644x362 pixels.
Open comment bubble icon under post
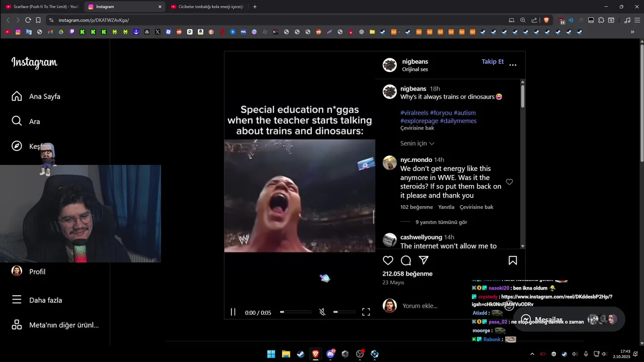point(406,260)
